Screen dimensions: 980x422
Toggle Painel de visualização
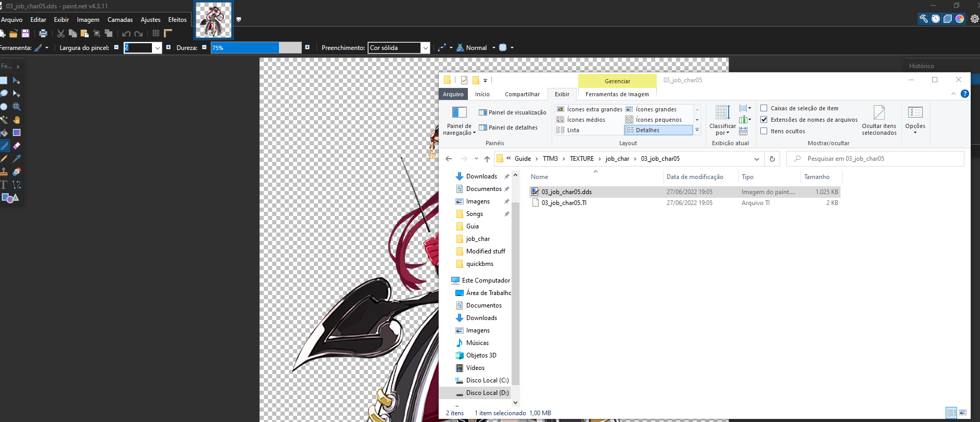(513, 112)
